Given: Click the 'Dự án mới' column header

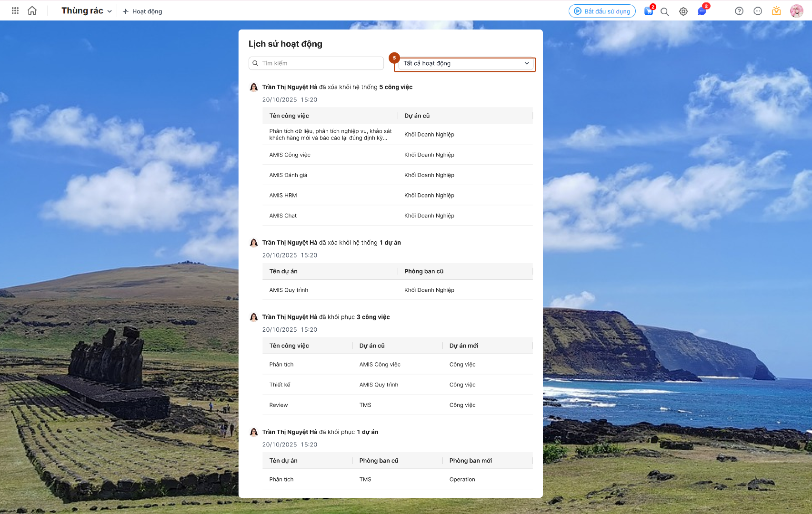Looking at the screenshot, I should pyautogui.click(x=463, y=346).
